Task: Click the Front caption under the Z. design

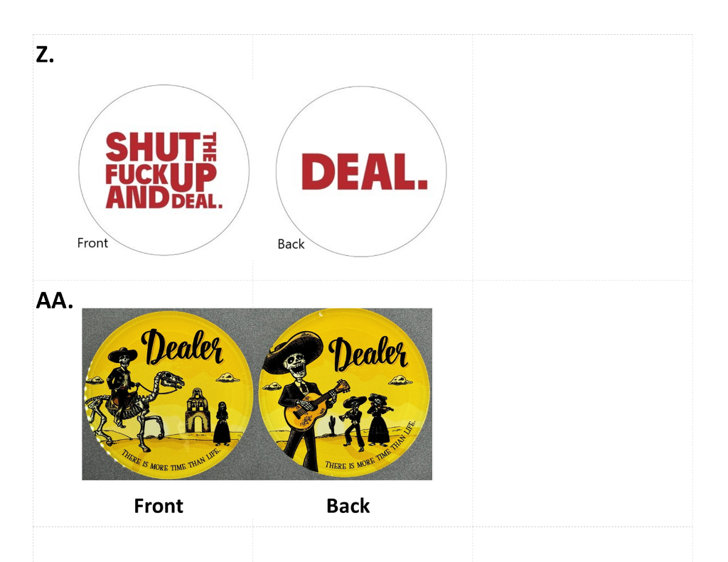Action: (x=92, y=243)
